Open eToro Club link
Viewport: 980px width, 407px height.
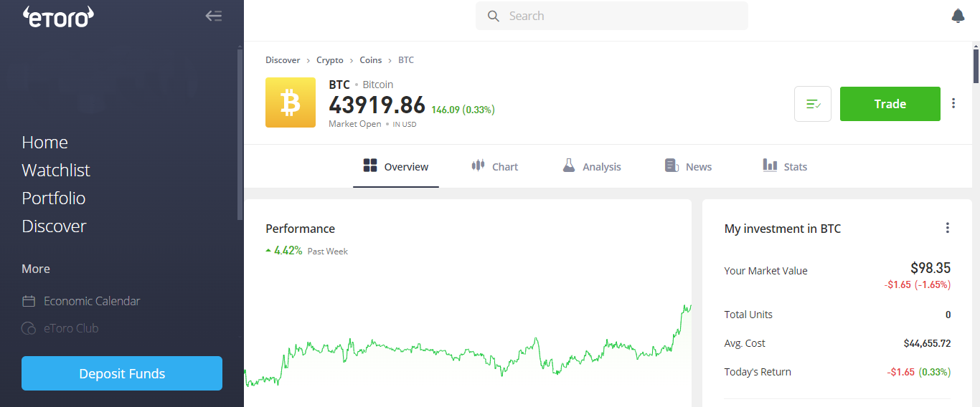point(71,328)
